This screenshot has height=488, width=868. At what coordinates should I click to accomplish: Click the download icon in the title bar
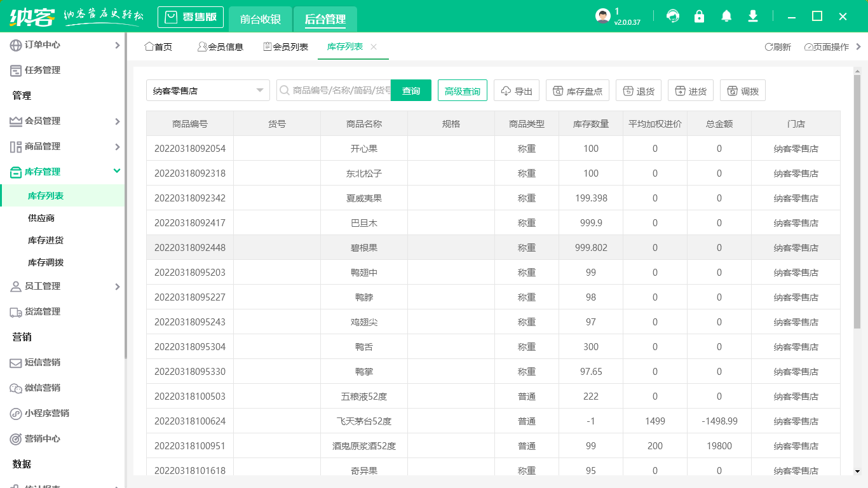tap(752, 16)
